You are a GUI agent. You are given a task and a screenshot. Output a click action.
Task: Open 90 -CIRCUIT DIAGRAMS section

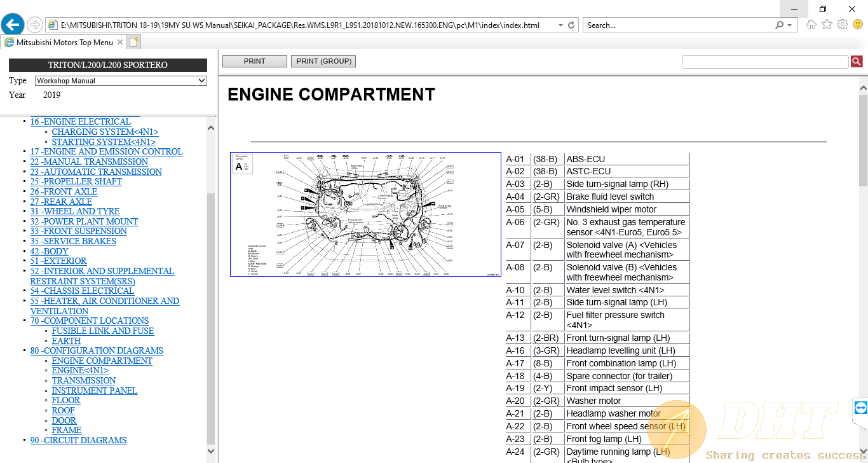click(78, 440)
